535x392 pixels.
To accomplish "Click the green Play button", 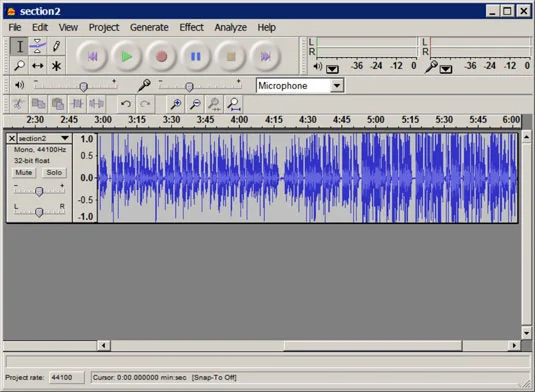I will coord(127,57).
